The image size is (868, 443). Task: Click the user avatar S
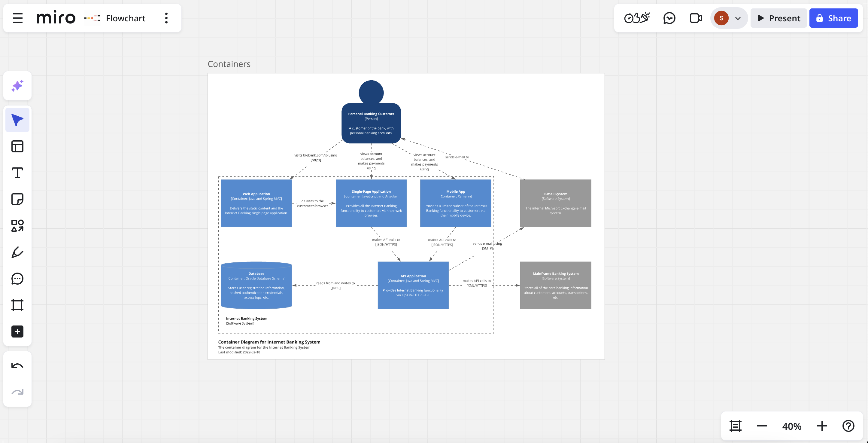721,18
